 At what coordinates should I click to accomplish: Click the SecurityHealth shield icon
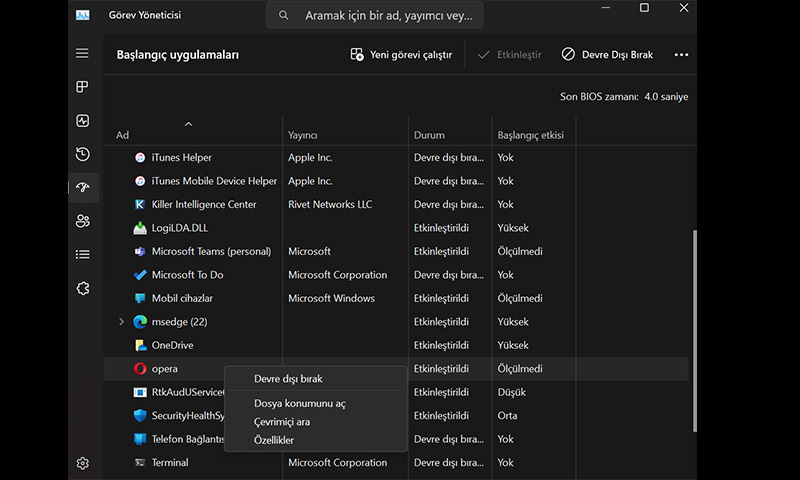pos(140,415)
